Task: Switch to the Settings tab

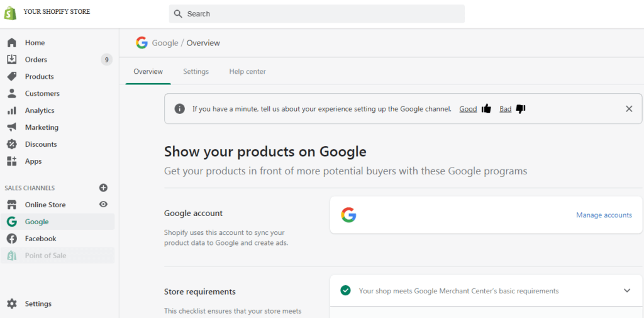Action: coord(196,72)
